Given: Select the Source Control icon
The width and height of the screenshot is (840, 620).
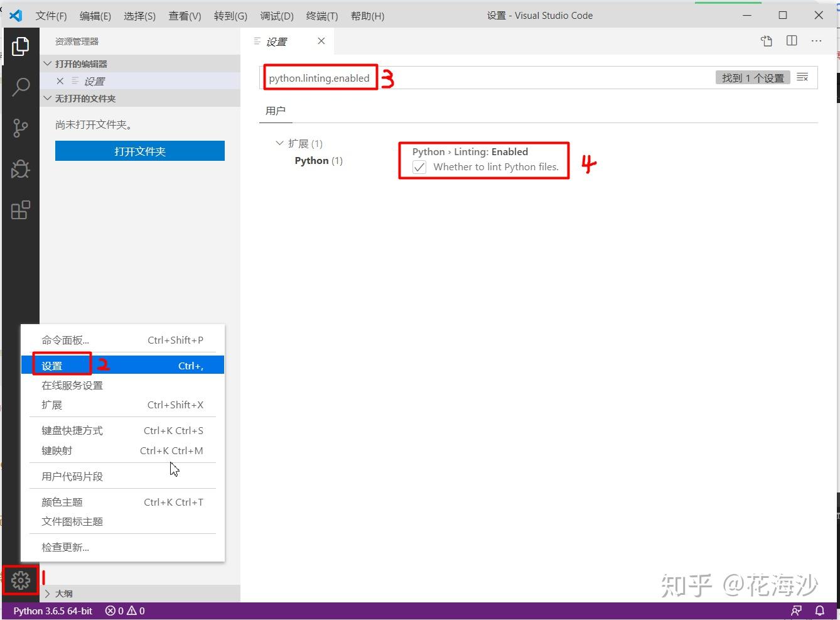Looking at the screenshot, I should pos(21,128).
